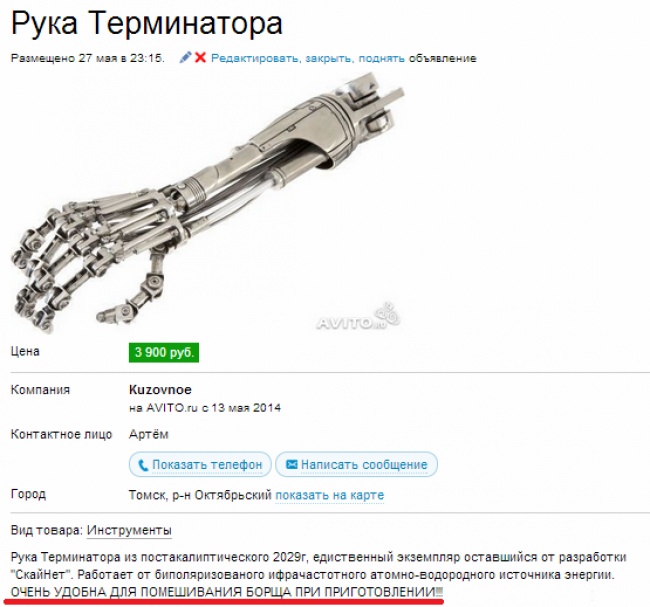Viewport: 650px width, 607px height.
Task: Click the envelope icon in Написать сообщение
Action: point(292,464)
